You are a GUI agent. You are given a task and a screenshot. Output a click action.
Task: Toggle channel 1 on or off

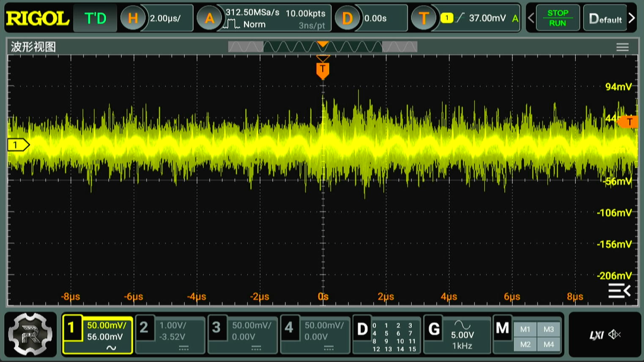72,328
